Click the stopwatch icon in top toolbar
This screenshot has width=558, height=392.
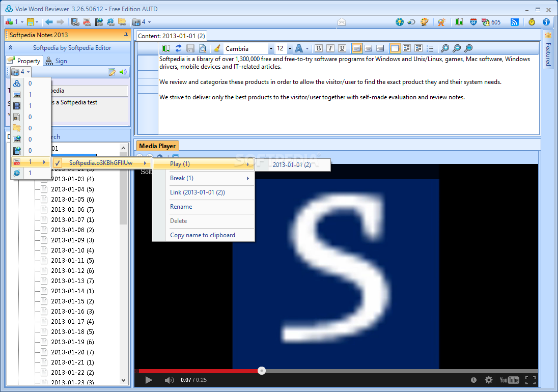pyautogui.click(x=532, y=22)
